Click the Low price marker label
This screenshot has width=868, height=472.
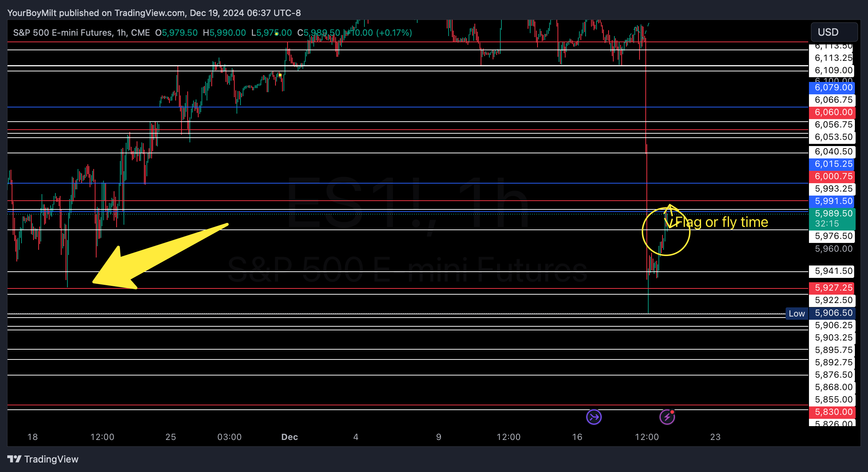(x=797, y=313)
